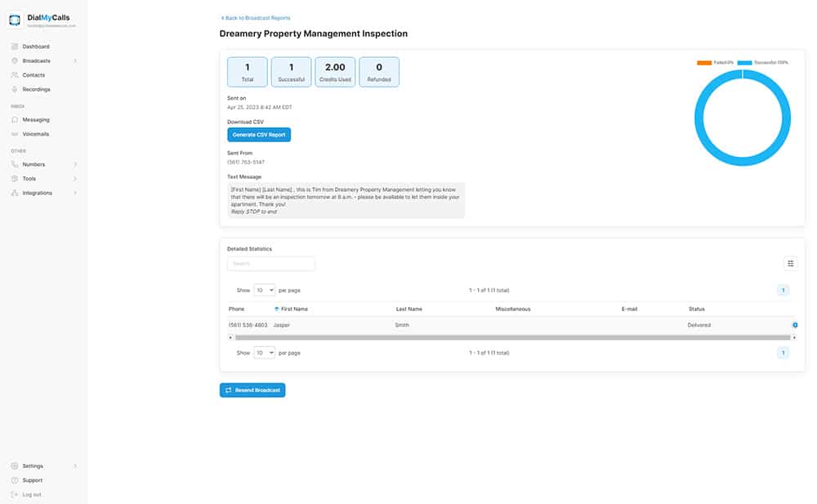Select the Messaging chat icon
The width and height of the screenshot is (817, 504).
click(15, 120)
